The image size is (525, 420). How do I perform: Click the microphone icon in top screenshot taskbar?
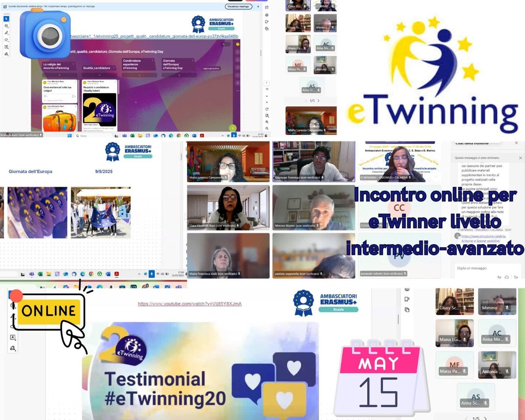tap(235, 136)
